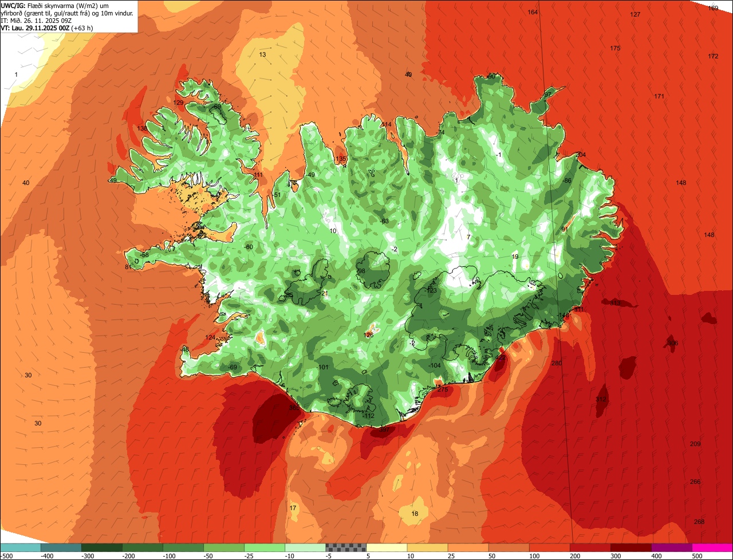This screenshot has width=733, height=560.
Task: Pick the -200 to -100 green legend swatch
Action: pyautogui.click(x=143, y=547)
